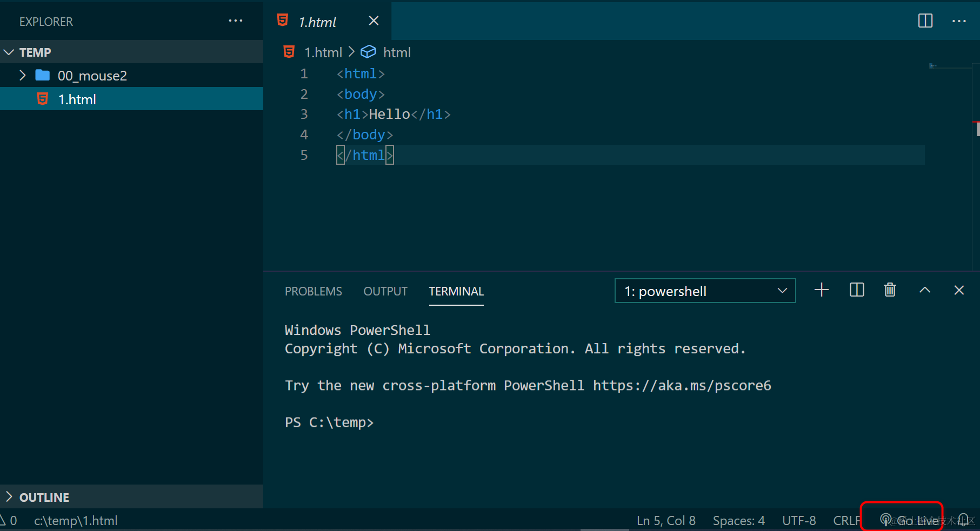Select the TERMINAL tab
980x531 pixels.
click(456, 291)
